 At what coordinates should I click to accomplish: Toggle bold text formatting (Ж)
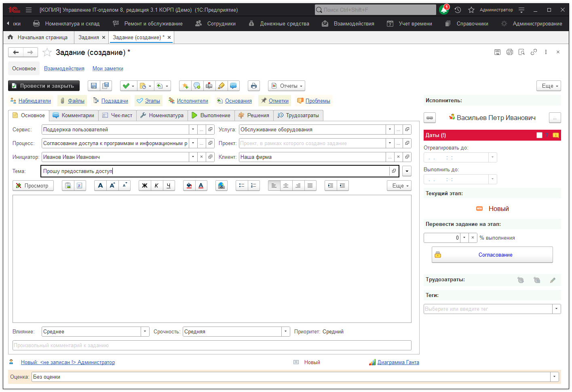144,185
